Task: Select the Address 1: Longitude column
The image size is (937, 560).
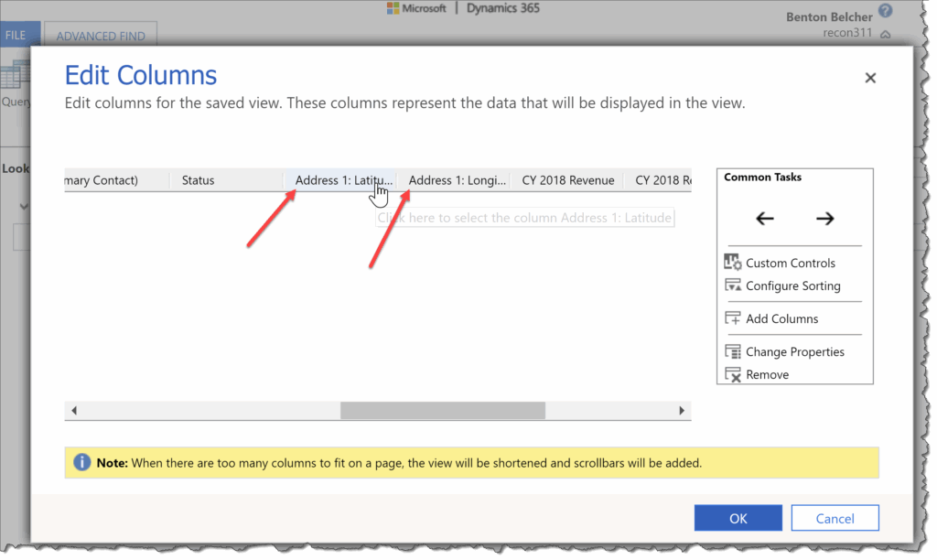Action: pos(457,180)
